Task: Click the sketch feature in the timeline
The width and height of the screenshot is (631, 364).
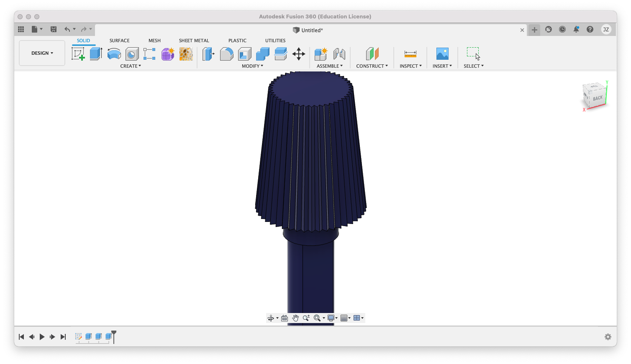Action: tap(78, 336)
